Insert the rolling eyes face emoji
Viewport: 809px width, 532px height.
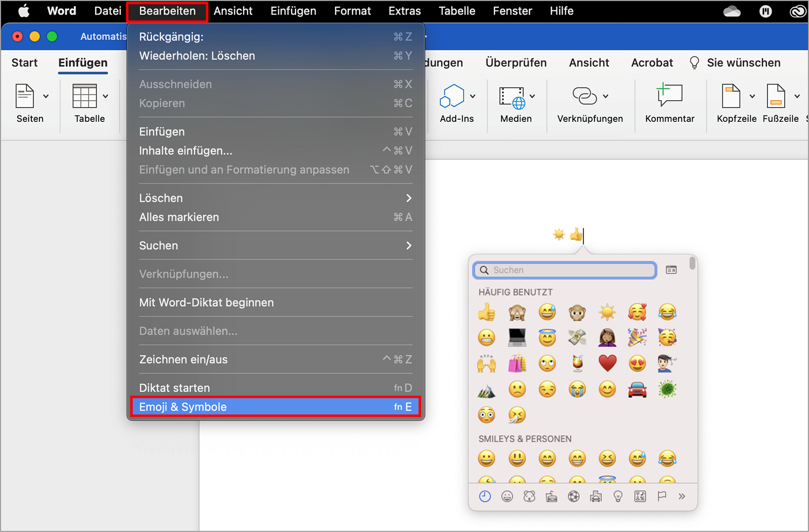click(547, 363)
